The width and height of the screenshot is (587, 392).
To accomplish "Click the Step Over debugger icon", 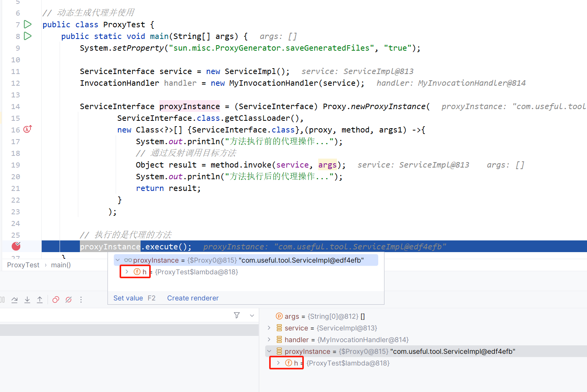I will (14, 300).
